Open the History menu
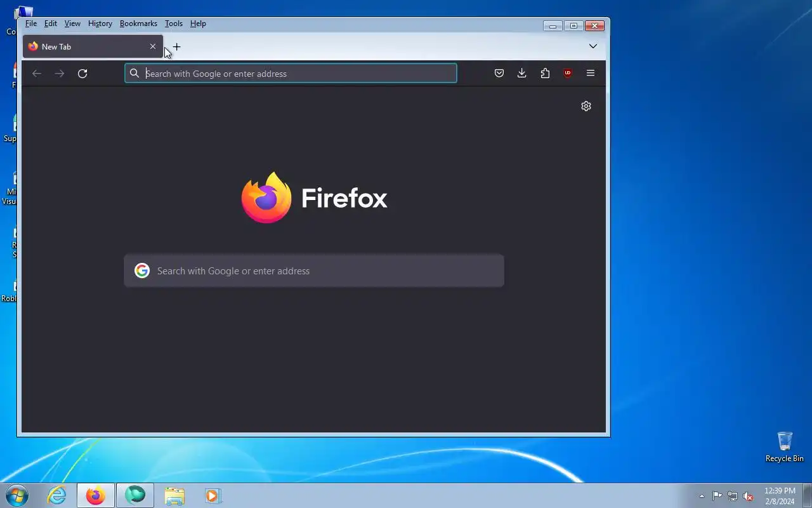Viewport: 812px width, 508px height. click(100, 23)
